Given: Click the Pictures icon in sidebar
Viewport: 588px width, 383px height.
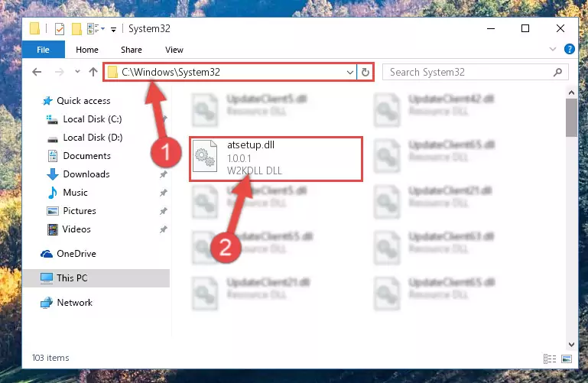Looking at the screenshot, I should [53, 211].
